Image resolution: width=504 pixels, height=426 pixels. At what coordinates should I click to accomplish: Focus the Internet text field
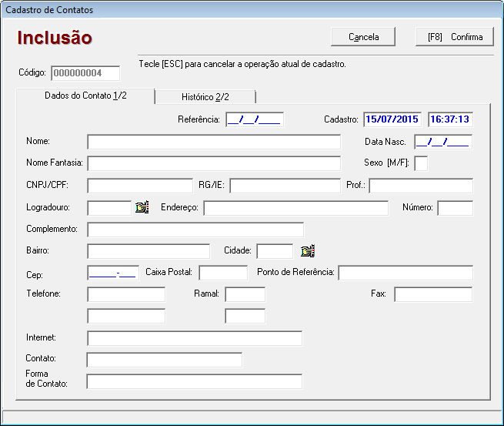click(195, 338)
